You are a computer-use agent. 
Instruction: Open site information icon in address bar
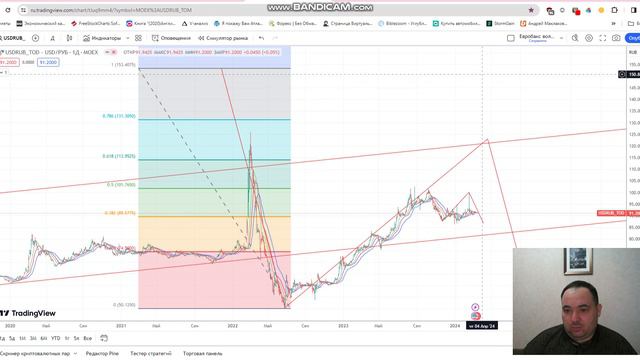(23, 10)
